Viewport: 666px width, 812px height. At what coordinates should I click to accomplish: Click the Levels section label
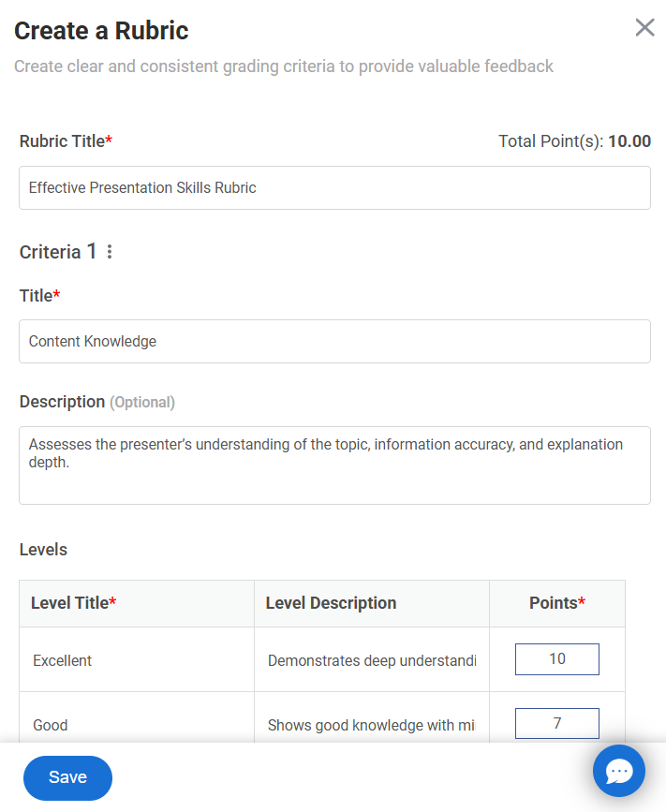coord(43,550)
